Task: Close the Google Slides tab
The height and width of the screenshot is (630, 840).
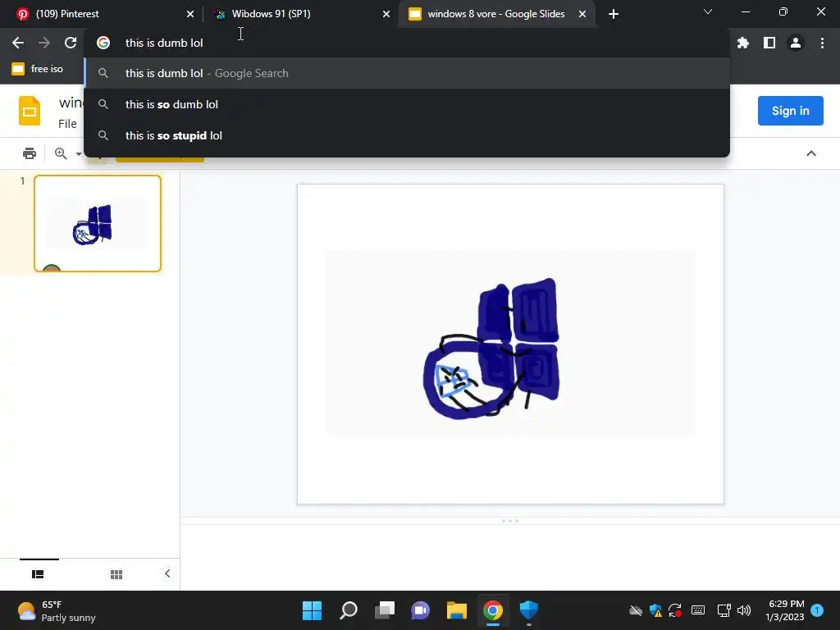Action: point(582,14)
